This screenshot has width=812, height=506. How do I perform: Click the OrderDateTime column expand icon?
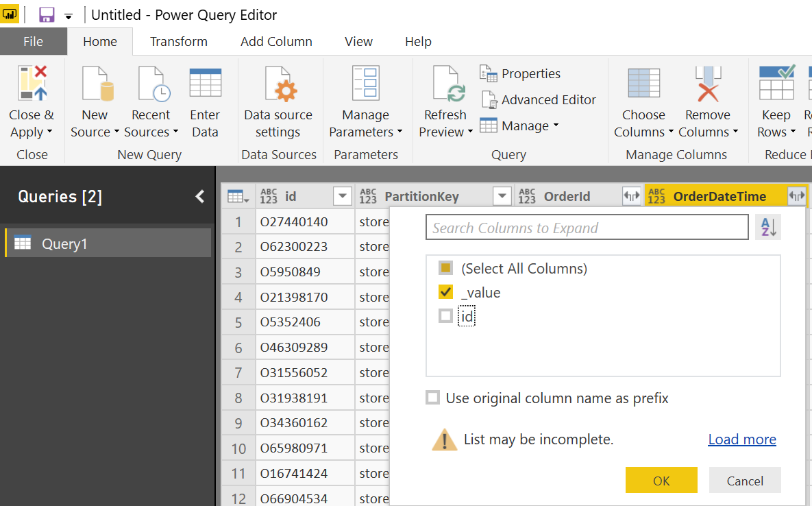pyautogui.click(x=796, y=196)
